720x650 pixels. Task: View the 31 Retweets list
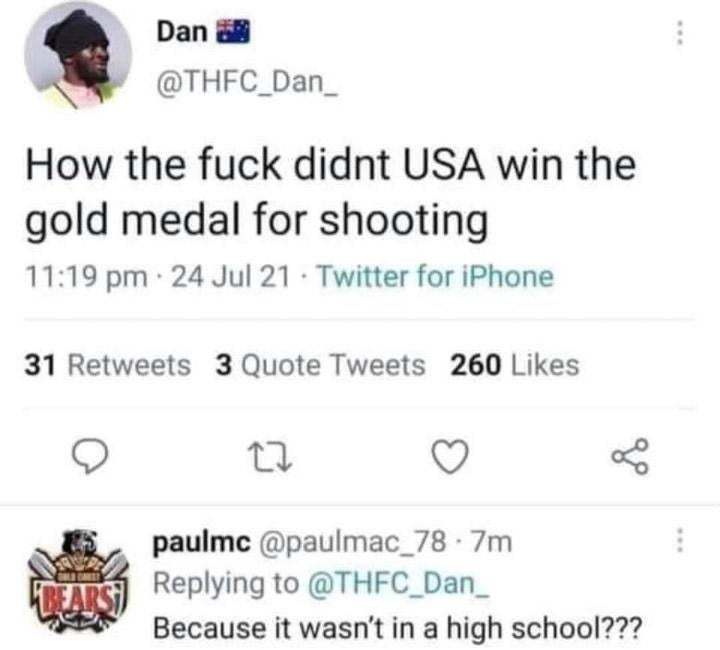107,365
